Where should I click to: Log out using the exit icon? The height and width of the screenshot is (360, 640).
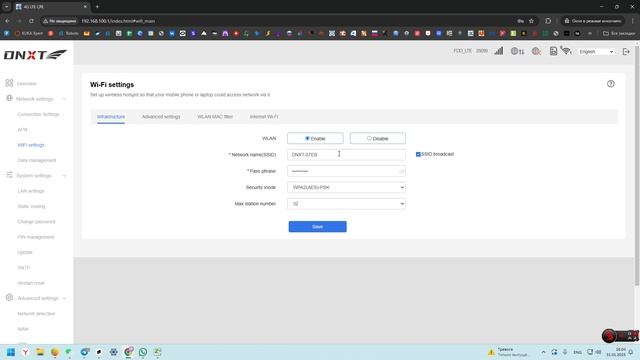[x=626, y=51]
